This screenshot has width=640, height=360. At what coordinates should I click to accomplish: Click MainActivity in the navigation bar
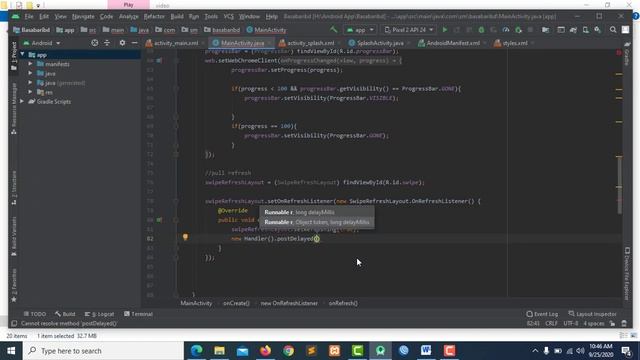click(266, 30)
